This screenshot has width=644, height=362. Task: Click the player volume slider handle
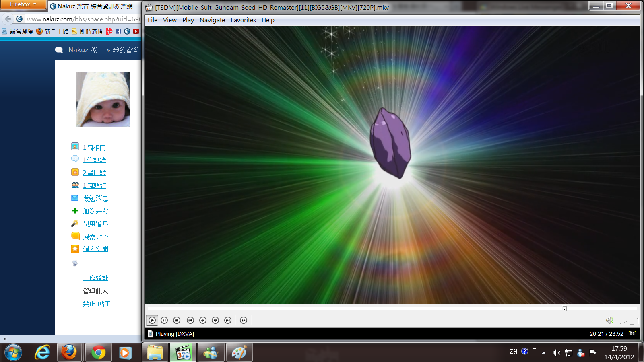[x=632, y=321]
